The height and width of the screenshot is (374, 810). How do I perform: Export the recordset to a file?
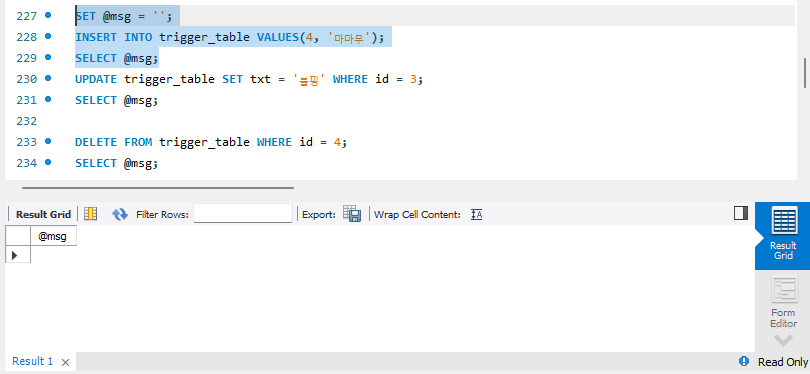(x=352, y=214)
